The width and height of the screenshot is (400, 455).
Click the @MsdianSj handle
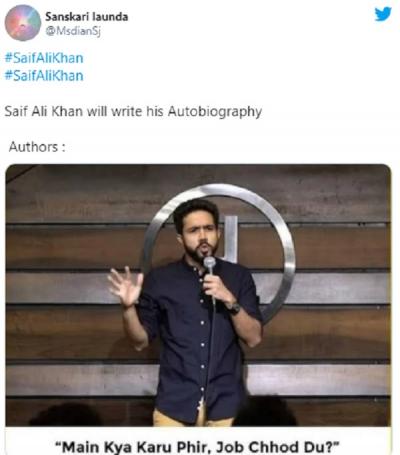(x=73, y=31)
